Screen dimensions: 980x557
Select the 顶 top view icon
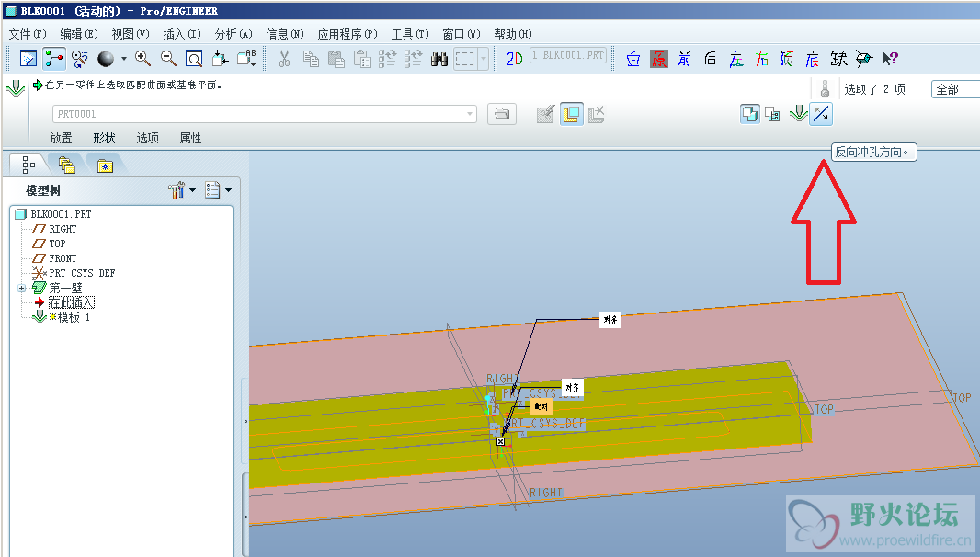pos(787,59)
